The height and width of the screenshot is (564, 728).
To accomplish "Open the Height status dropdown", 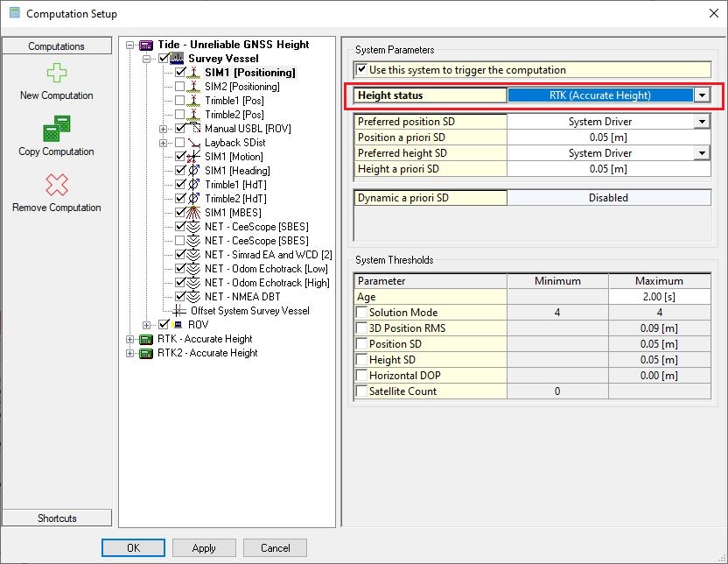I will pos(702,95).
